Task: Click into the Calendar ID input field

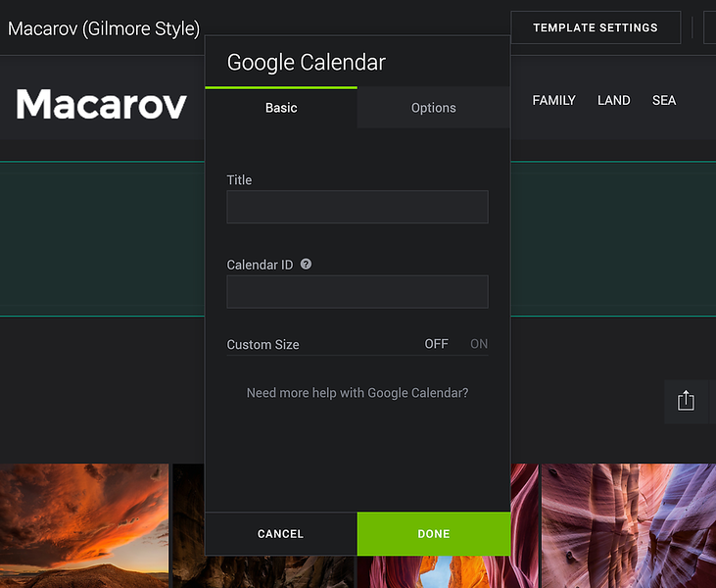Action: (x=358, y=291)
